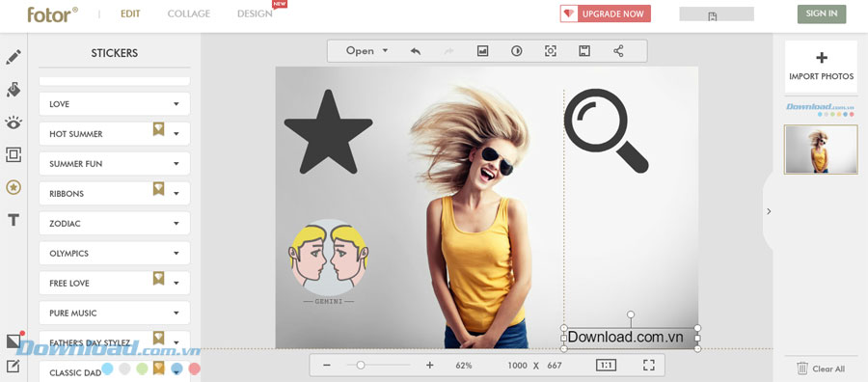Image resolution: width=868 pixels, height=382 pixels.
Task: Open the Open dropdown menu
Action: (x=367, y=51)
